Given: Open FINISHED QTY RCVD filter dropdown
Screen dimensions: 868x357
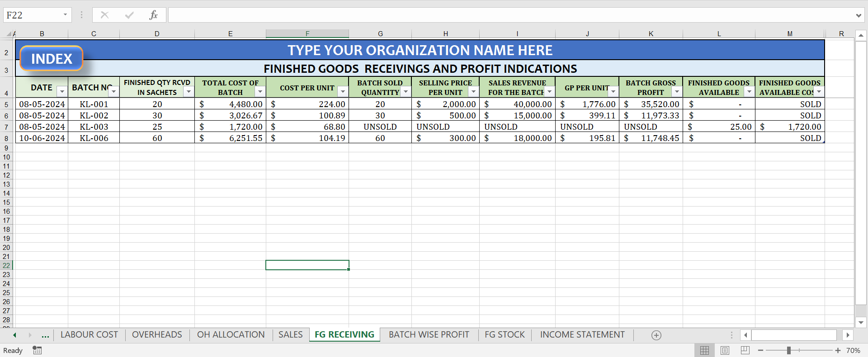Looking at the screenshot, I should 189,92.
